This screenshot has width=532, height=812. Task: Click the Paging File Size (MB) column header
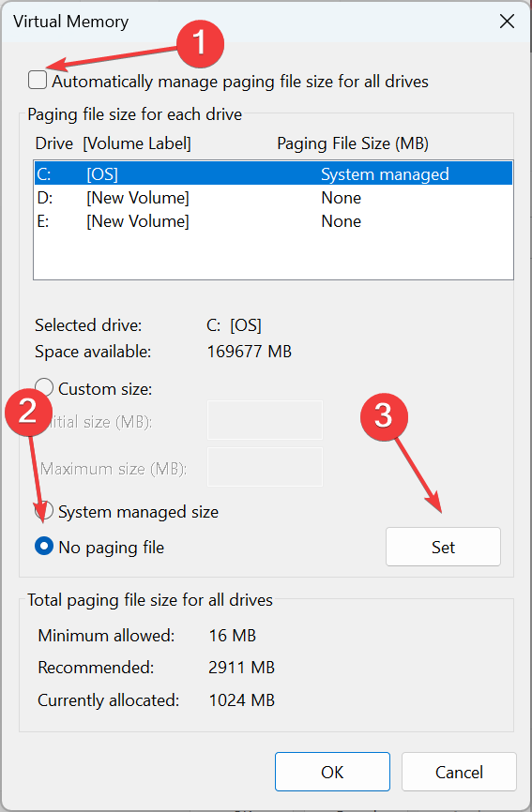click(x=353, y=143)
